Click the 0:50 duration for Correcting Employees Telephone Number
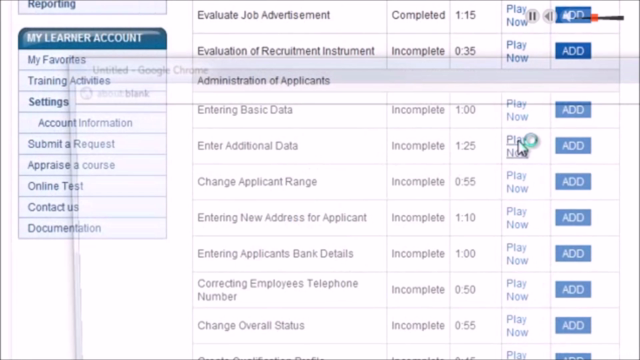This screenshot has width=640, height=360. point(465,289)
